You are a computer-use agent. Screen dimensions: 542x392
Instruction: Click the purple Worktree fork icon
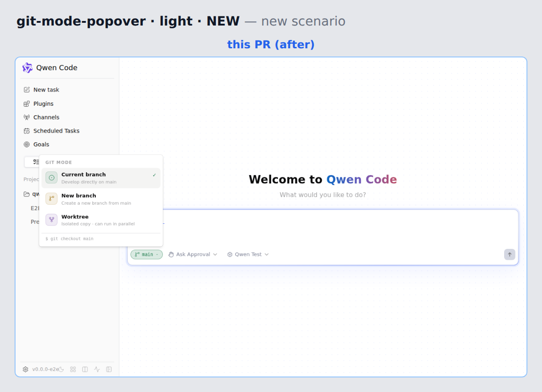click(x=52, y=220)
